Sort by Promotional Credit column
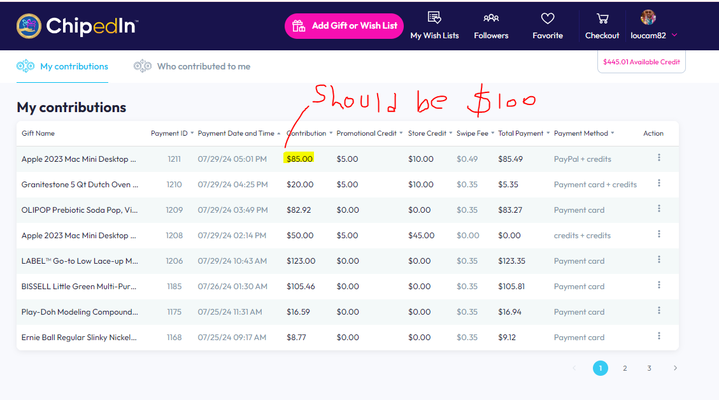 tap(369, 133)
